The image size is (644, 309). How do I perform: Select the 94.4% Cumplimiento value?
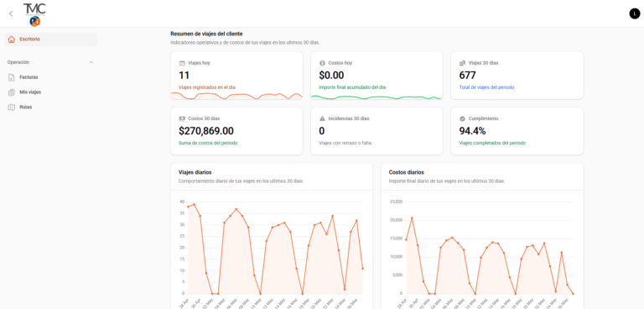click(472, 131)
